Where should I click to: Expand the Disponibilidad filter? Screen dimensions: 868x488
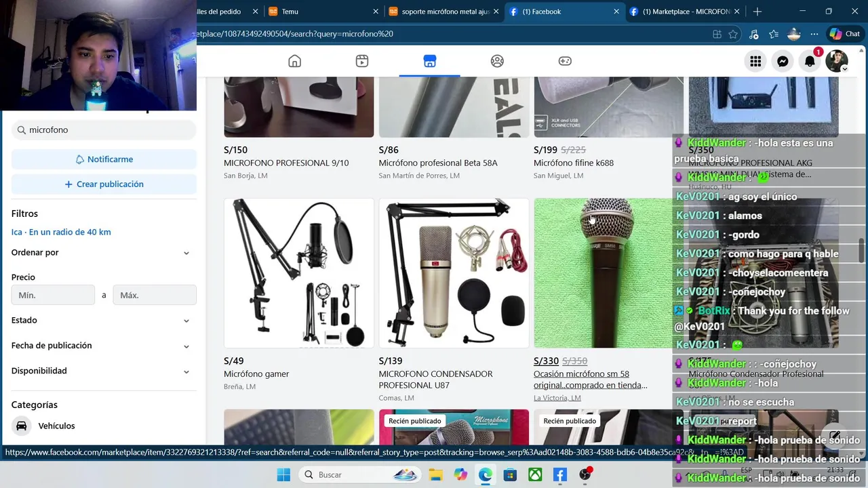tap(100, 371)
